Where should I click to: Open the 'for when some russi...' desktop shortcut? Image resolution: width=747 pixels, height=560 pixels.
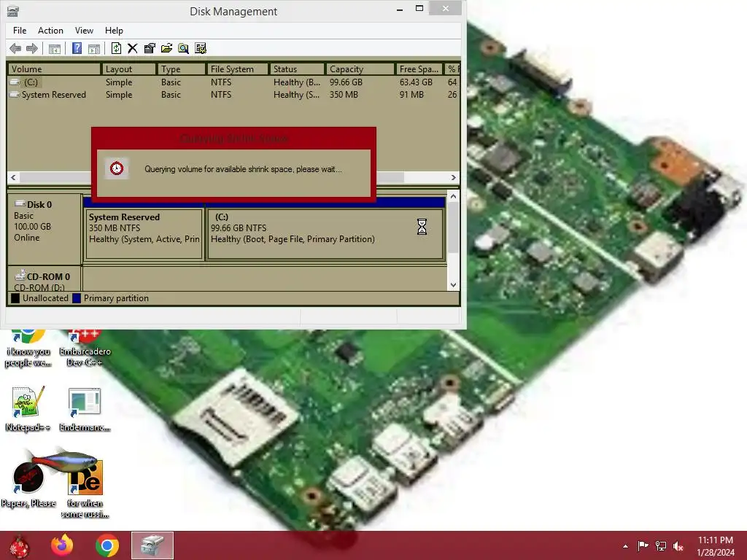85,488
